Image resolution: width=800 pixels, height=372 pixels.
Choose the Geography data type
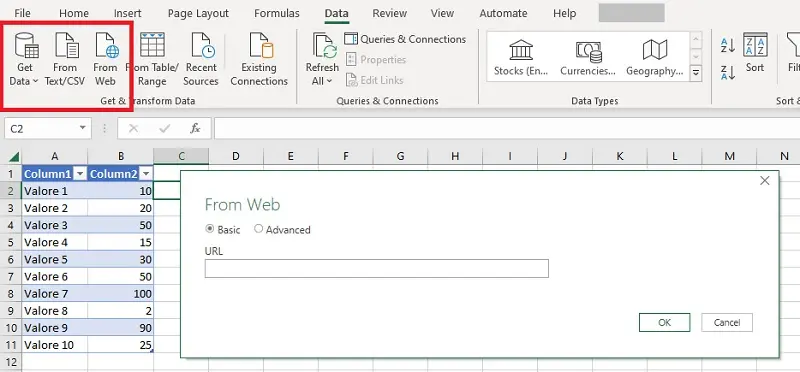(655, 58)
